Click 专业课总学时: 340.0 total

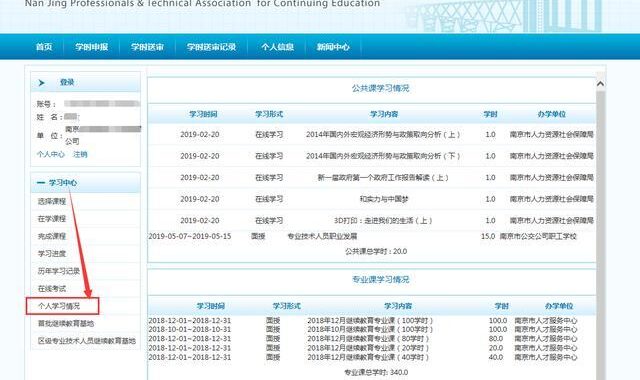(376, 372)
